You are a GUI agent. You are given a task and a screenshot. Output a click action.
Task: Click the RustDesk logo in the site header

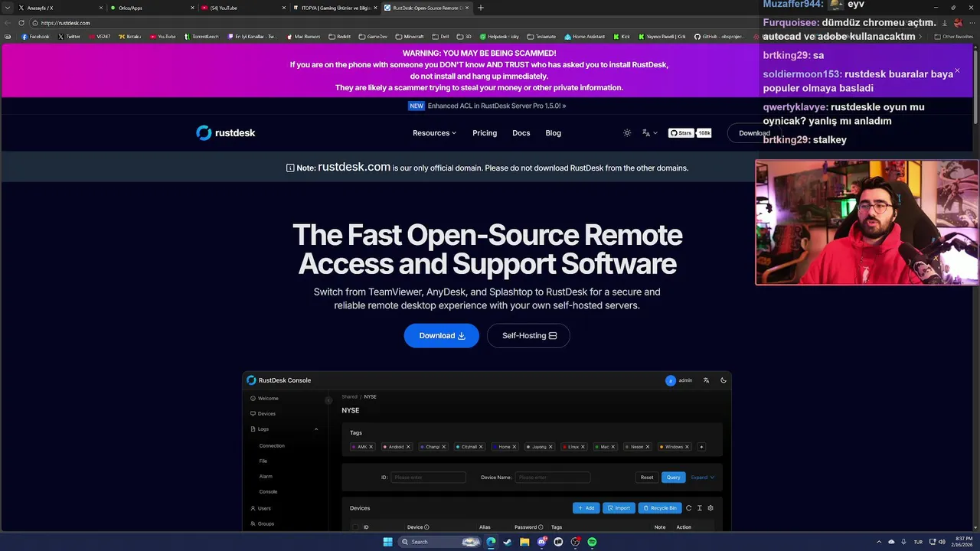coord(225,132)
